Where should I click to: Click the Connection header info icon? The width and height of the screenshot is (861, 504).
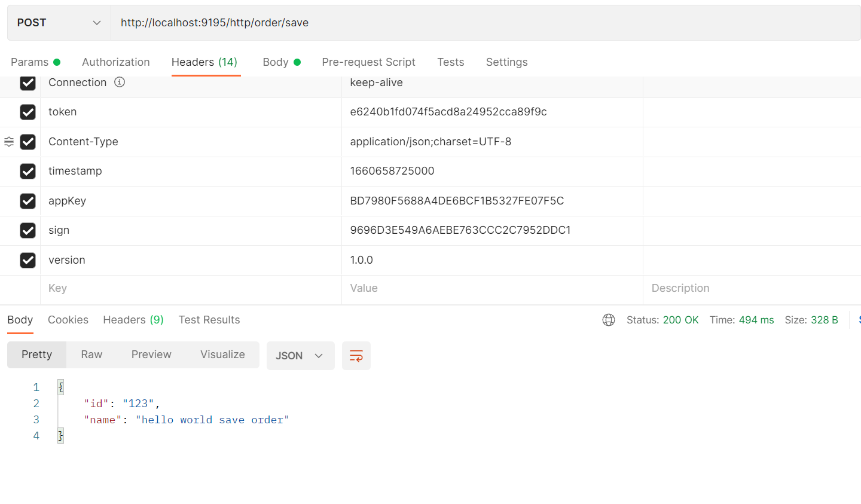120,83
